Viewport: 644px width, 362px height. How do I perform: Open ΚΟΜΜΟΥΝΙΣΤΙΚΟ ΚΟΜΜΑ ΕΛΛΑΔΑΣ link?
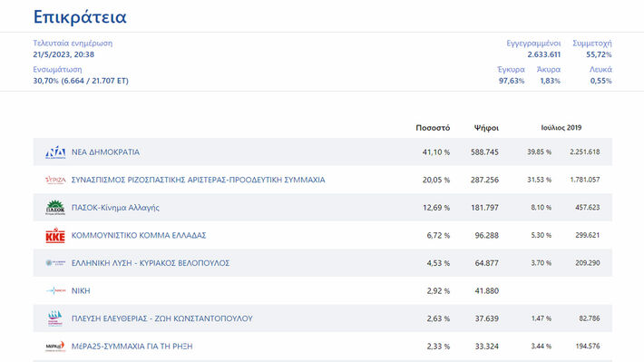click(x=139, y=236)
